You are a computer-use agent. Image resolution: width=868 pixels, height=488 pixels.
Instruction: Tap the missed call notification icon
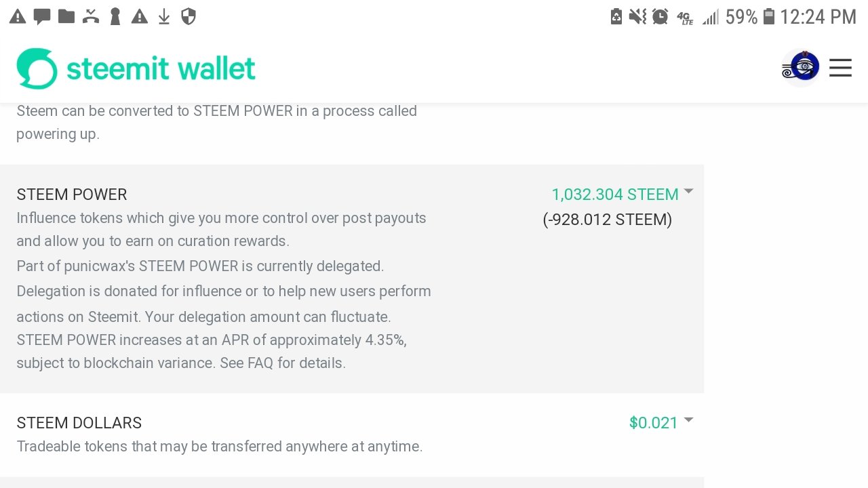[x=91, y=17]
